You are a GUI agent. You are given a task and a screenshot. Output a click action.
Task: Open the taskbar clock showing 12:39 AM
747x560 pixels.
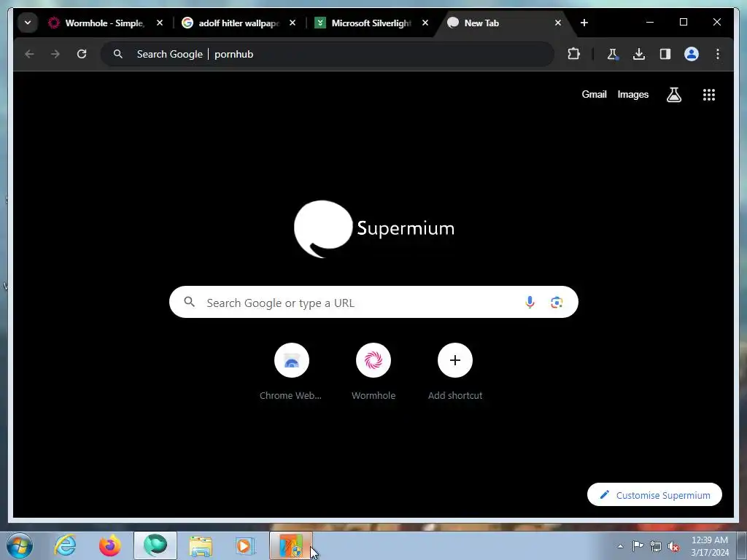point(709,546)
